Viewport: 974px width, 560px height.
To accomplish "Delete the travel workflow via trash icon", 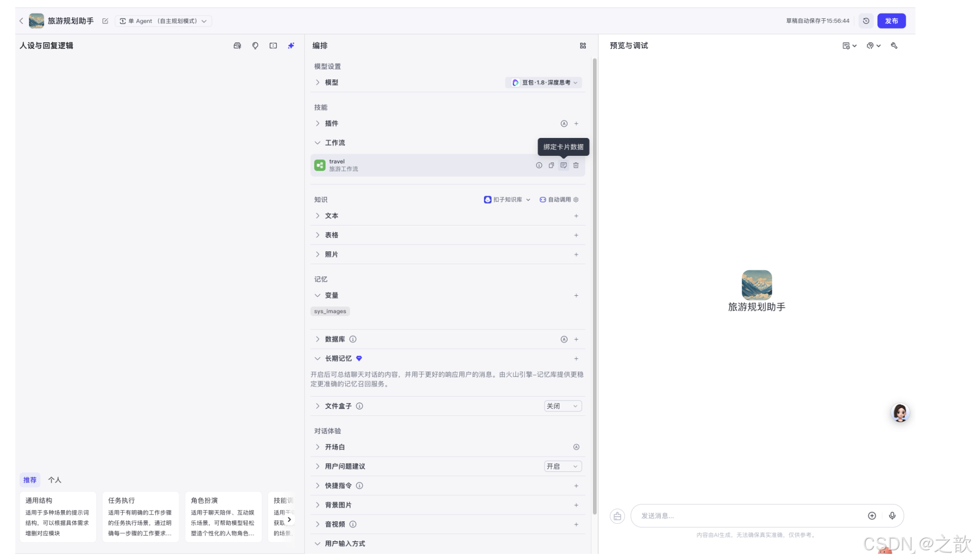I will click(576, 165).
